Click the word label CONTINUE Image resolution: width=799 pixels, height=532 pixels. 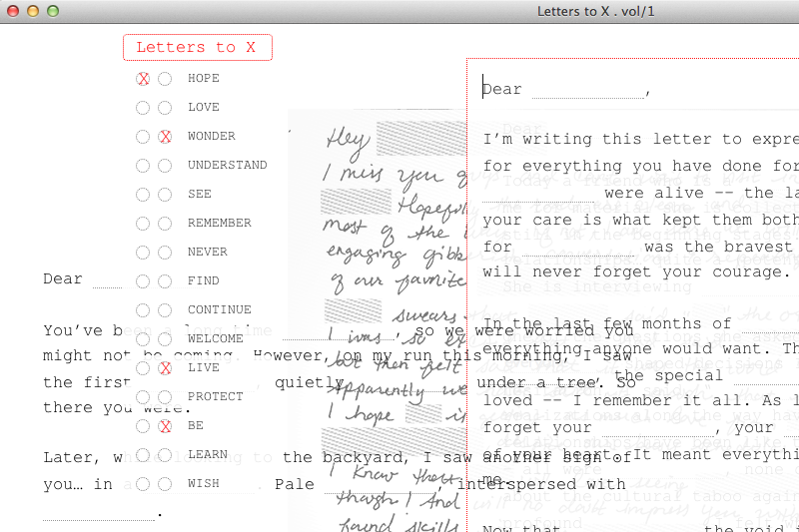[x=219, y=310]
